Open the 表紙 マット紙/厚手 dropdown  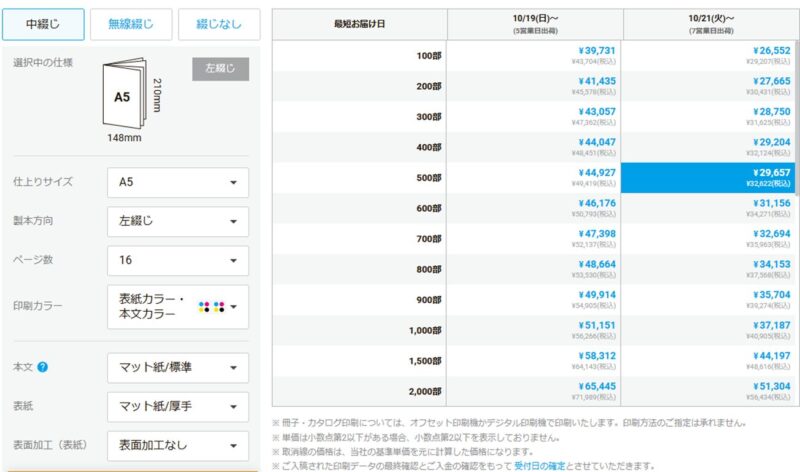click(x=177, y=407)
